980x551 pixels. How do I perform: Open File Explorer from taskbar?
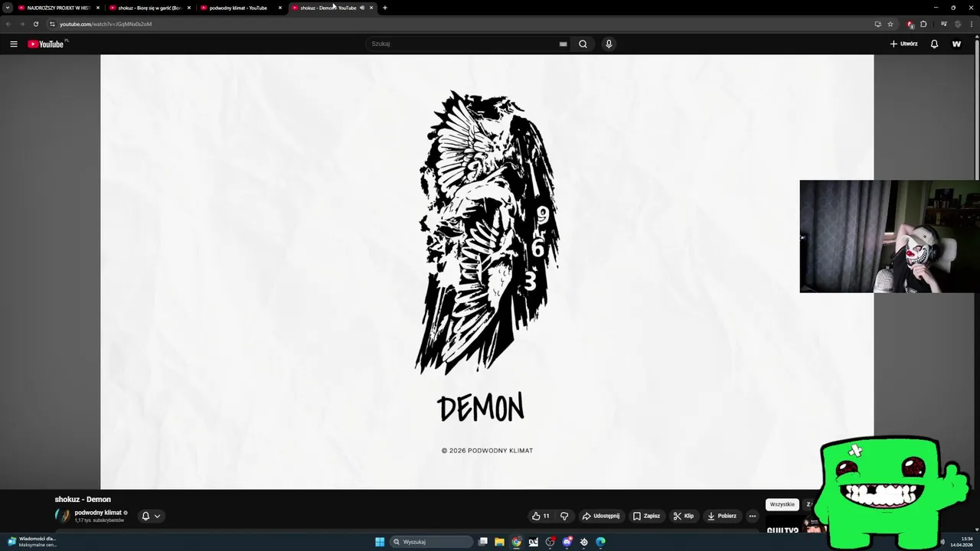pos(500,542)
